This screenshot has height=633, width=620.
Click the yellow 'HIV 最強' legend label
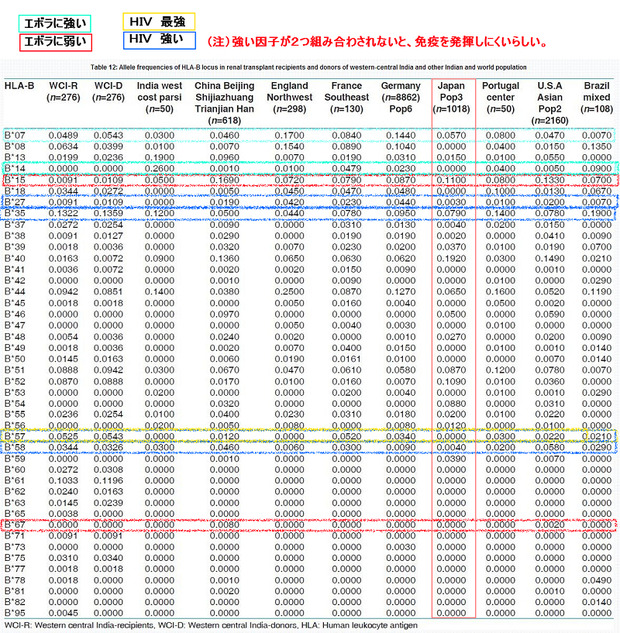pyautogui.click(x=159, y=21)
